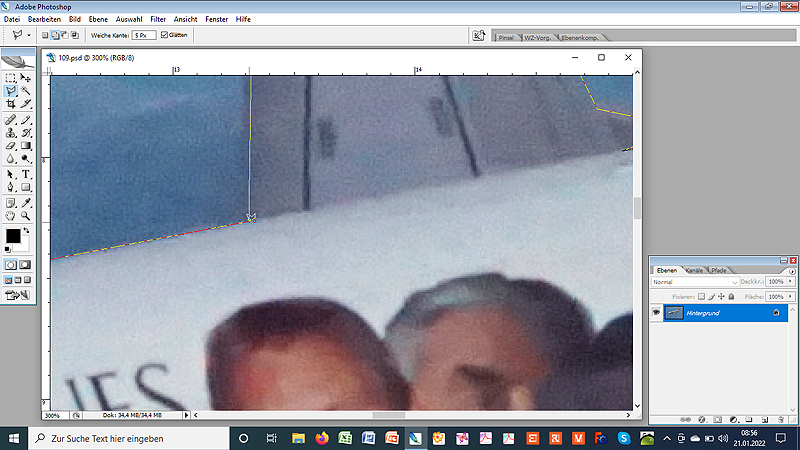Select the Eyedropper tool

26,203
